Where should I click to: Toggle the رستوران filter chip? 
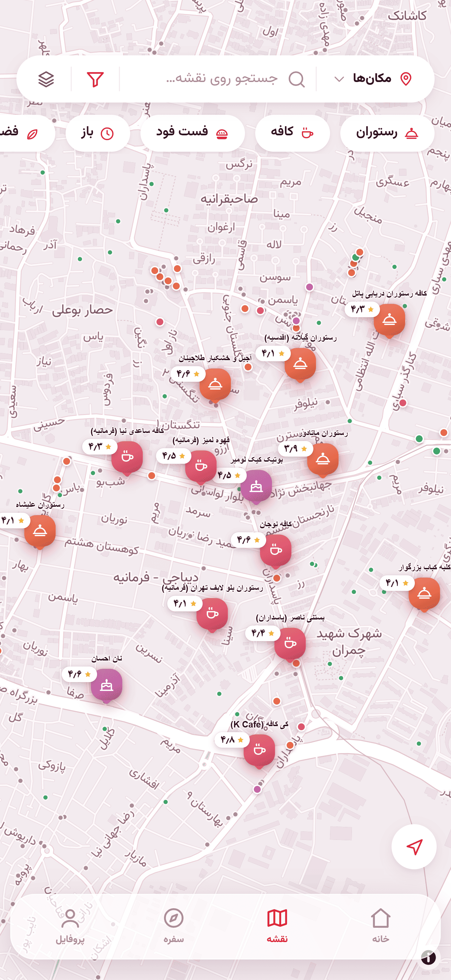387,133
